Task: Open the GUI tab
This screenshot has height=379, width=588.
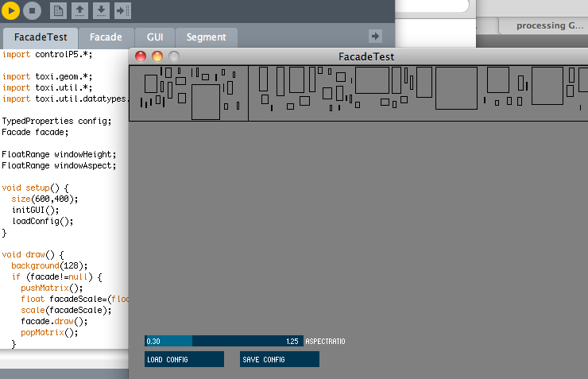Action: click(155, 37)
